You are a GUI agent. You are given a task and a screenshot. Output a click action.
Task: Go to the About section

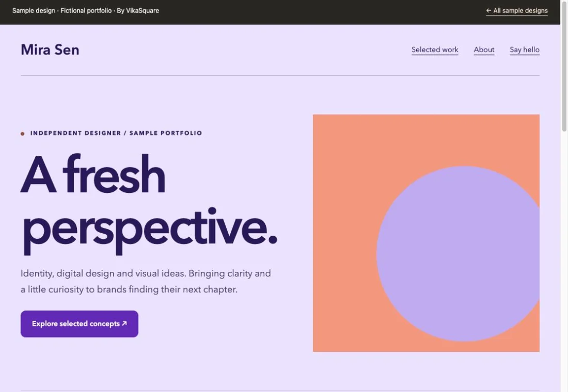(x=484, y=50)
